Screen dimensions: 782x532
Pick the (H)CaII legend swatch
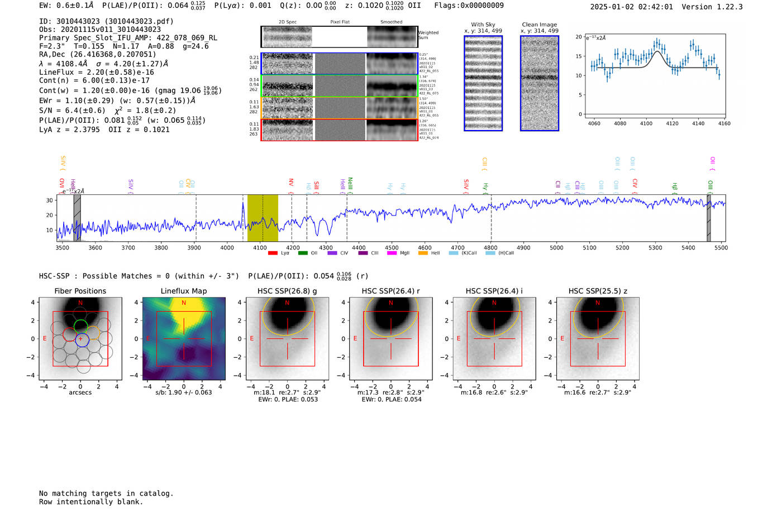[490, 253]
